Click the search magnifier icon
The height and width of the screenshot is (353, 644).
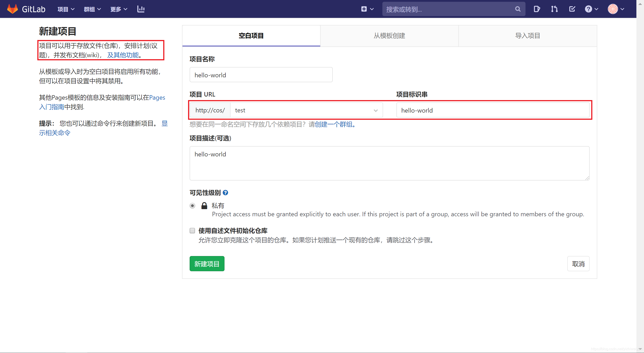tap(517, 9)
